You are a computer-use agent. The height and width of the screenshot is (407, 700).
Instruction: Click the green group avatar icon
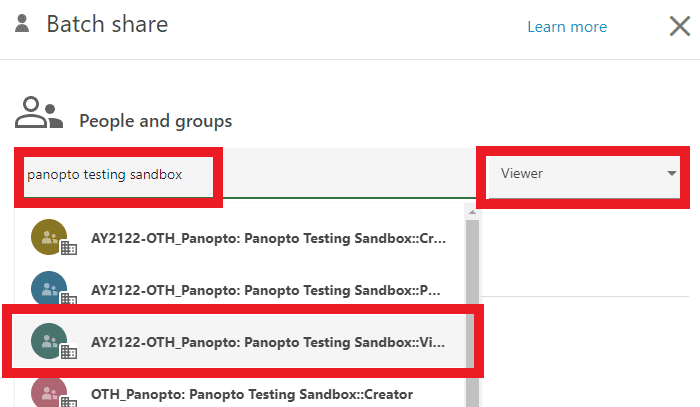click(x=48, y=339)
